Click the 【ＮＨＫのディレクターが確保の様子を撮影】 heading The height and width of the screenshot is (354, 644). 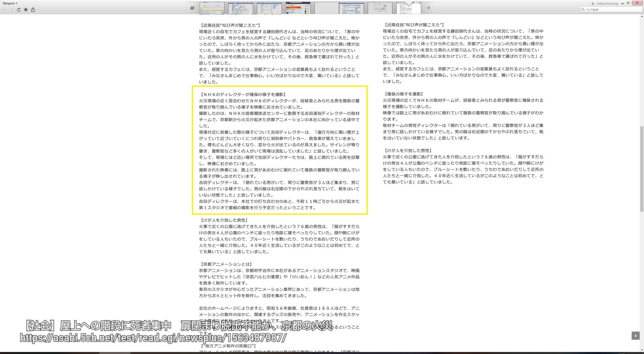point(243,94)
